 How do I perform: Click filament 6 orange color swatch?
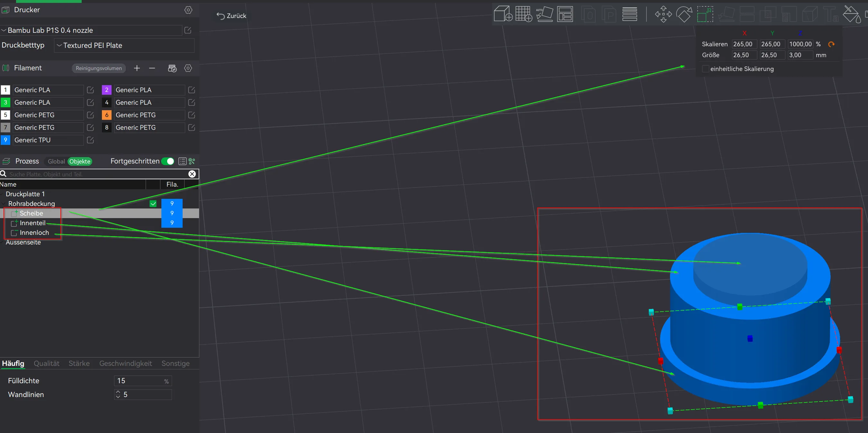coord(106,115)
